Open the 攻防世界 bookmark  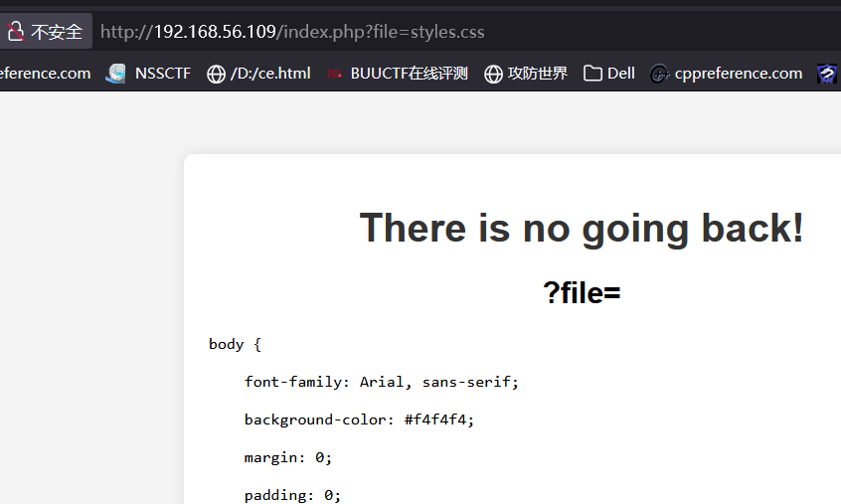tap(526, 74)
